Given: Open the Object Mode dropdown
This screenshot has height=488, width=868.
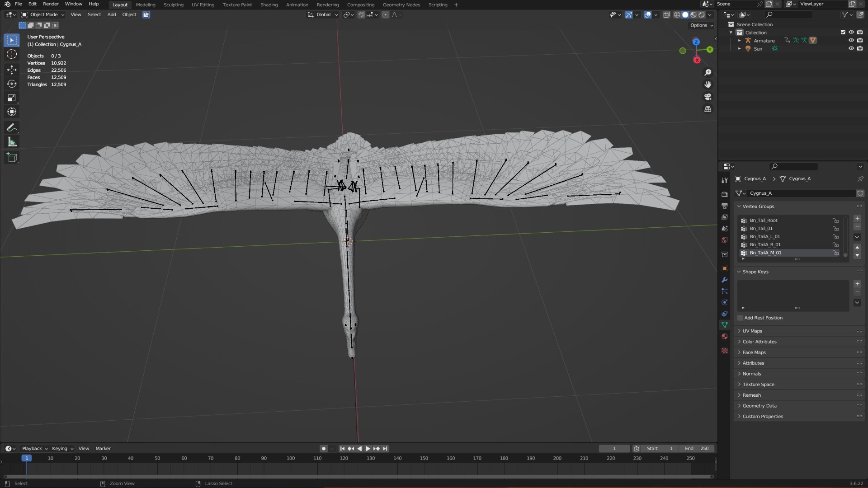Looking at the screenshot, I should click(43, 15).
